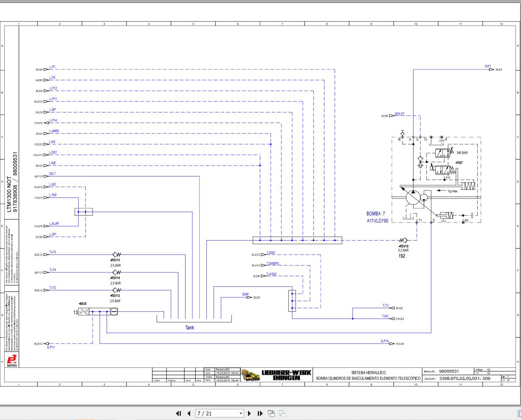Jump to the last page

point(260,413)
